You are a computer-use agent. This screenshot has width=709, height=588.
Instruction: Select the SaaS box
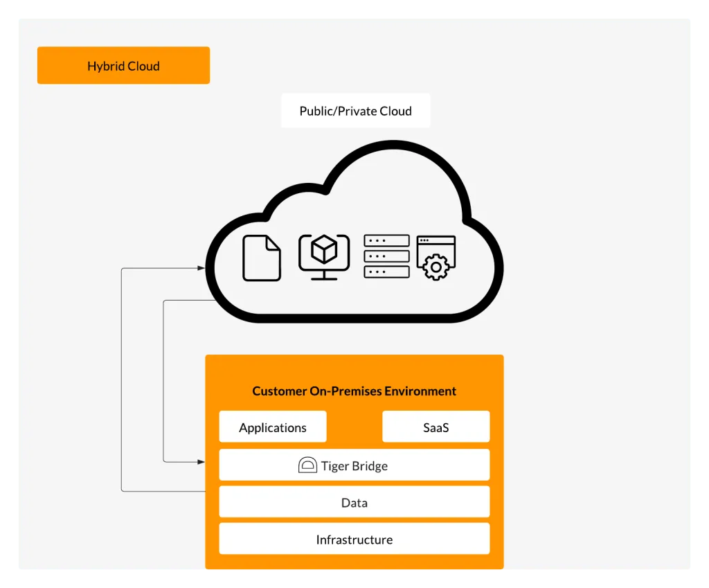click(436, 427)
